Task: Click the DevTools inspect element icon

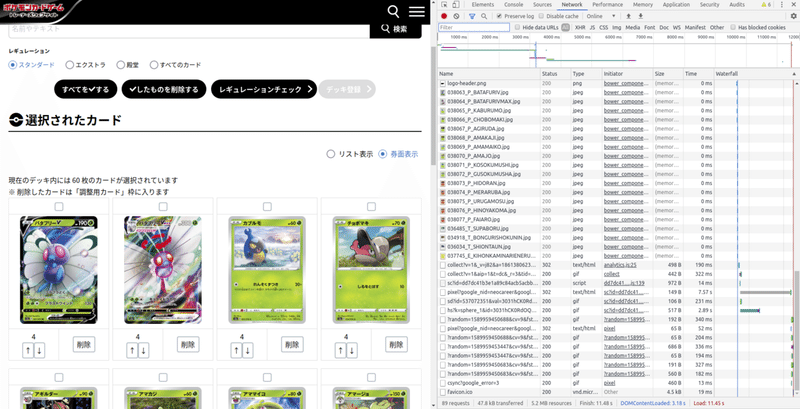Action: click(x=444, y=5)
